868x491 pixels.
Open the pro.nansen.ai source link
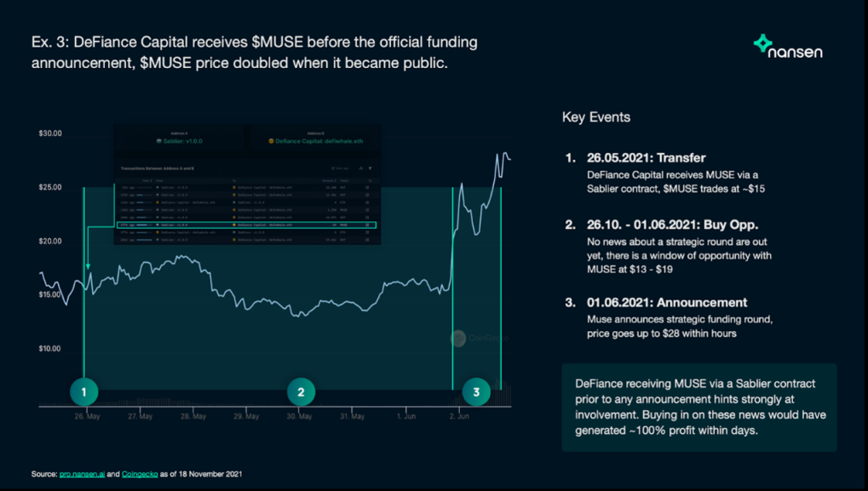pyautogui.click(x=82, y=474)
